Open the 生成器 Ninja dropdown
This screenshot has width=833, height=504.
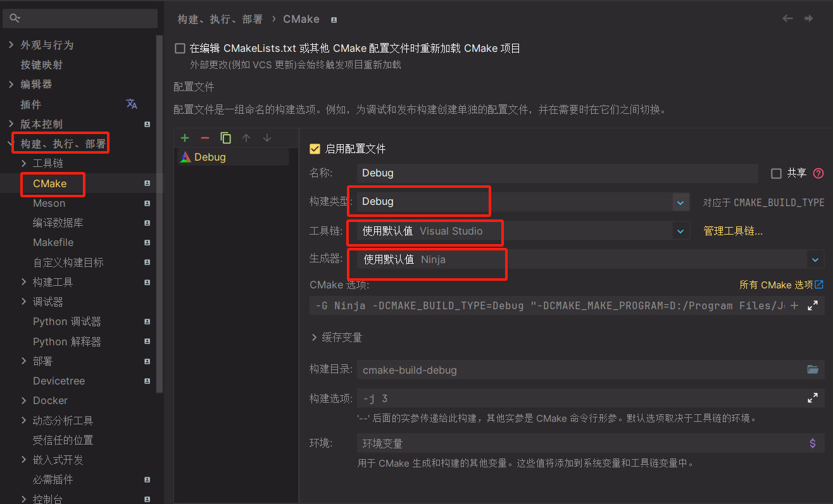click(816, 259)
